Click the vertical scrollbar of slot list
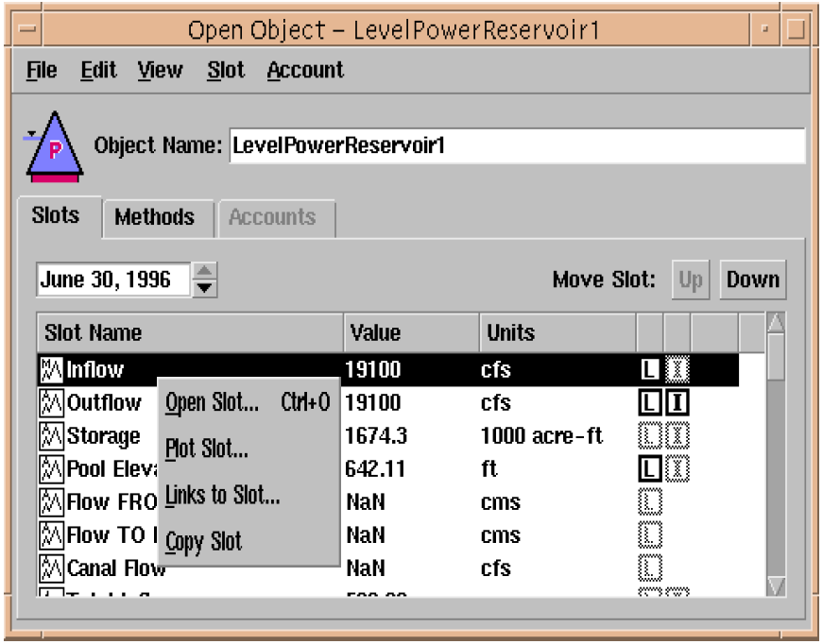 776,453
